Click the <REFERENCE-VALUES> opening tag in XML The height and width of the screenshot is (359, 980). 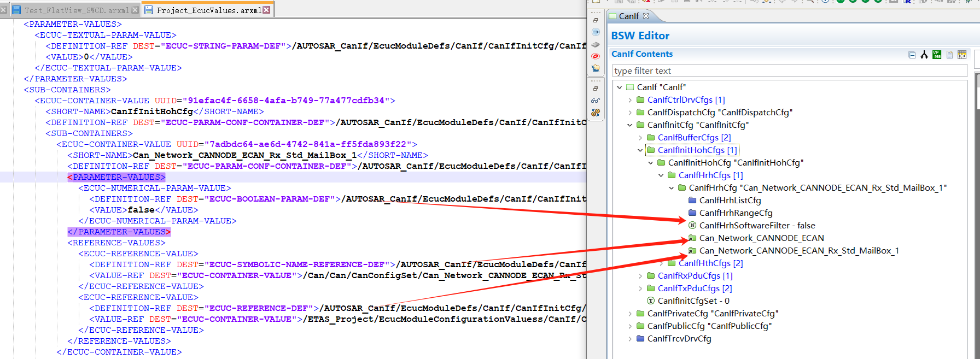coord(116,243)
